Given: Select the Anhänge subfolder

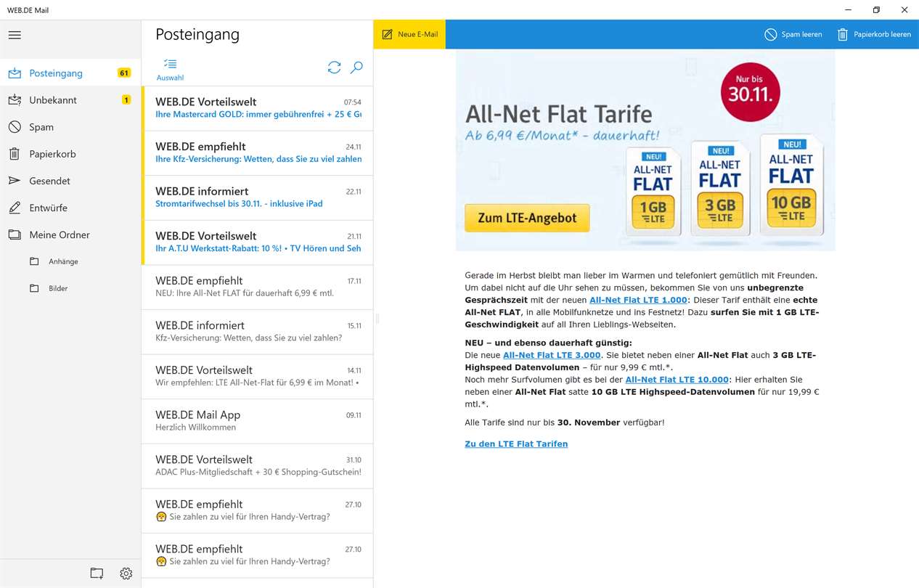Looking at the screenshot, I should (63, 261).
